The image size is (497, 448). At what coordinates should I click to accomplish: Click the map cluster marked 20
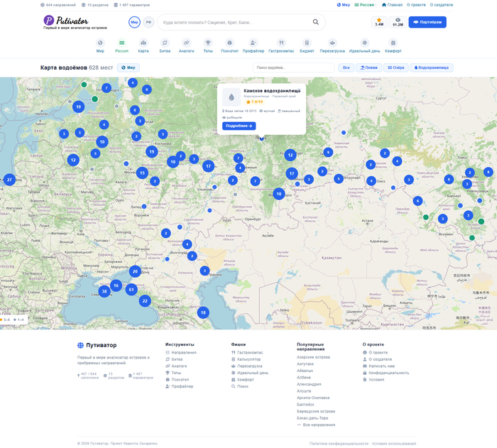pyautogui.click(x=135, y=271)
